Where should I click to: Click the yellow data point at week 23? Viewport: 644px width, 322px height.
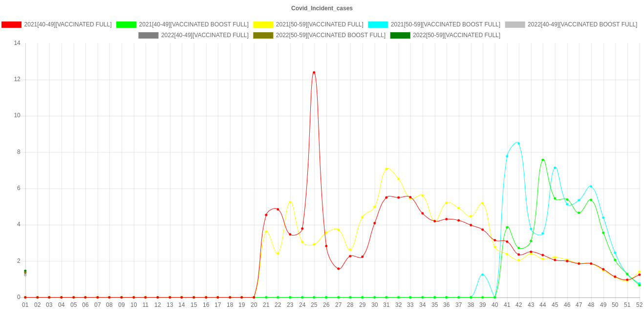[290, 202]
